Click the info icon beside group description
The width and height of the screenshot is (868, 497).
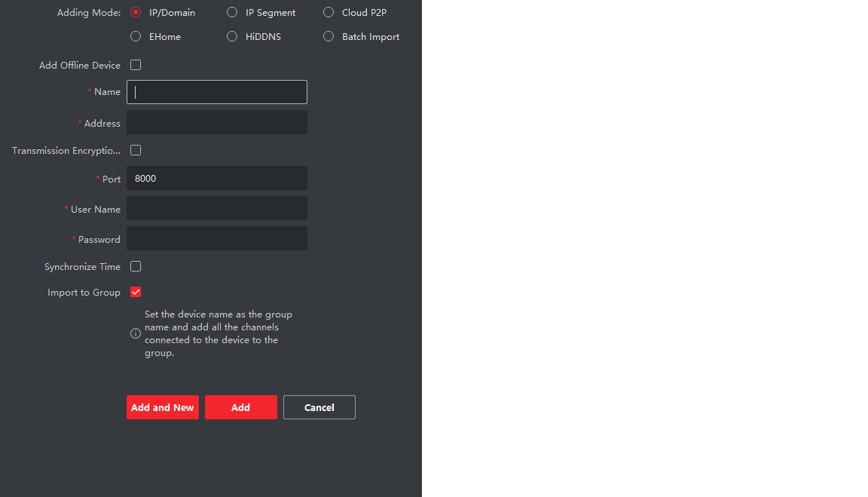136,333
